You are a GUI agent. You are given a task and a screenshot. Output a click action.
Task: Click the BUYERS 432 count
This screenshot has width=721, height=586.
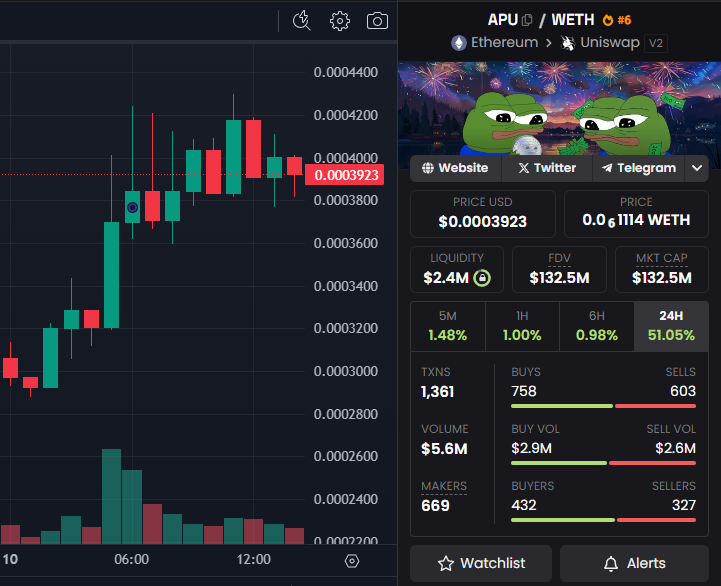[x=524, y=506]
